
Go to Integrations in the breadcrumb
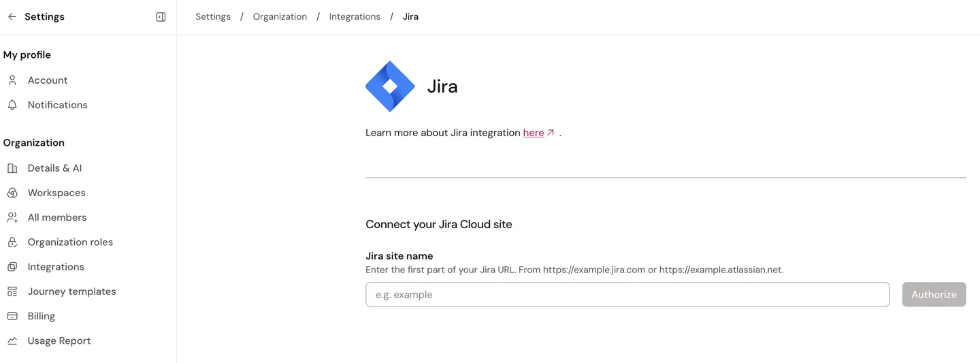(x=355, y=16)
